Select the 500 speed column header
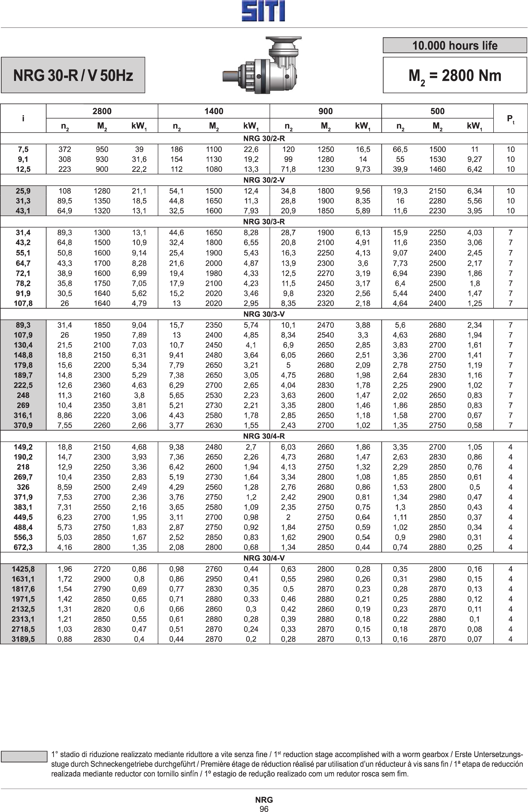528x812 pixels. click(437, 111)
